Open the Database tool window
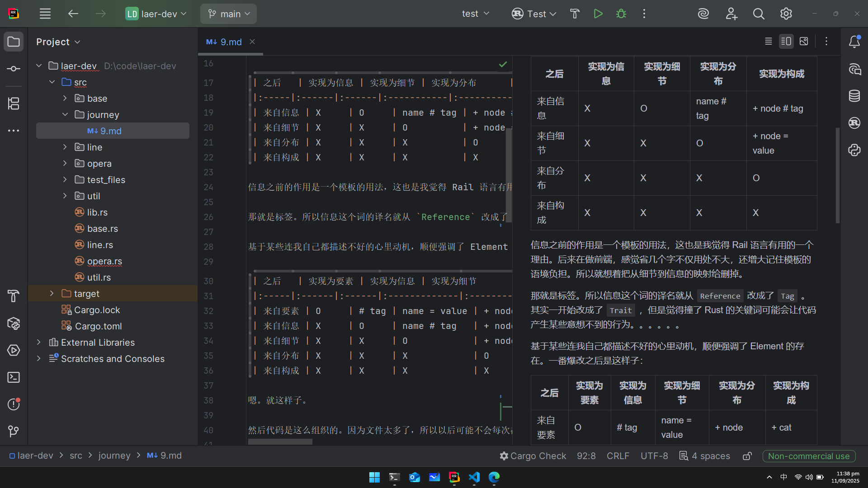Image resolution: width=868 pixels, height=488 pixels. [854, 96]
